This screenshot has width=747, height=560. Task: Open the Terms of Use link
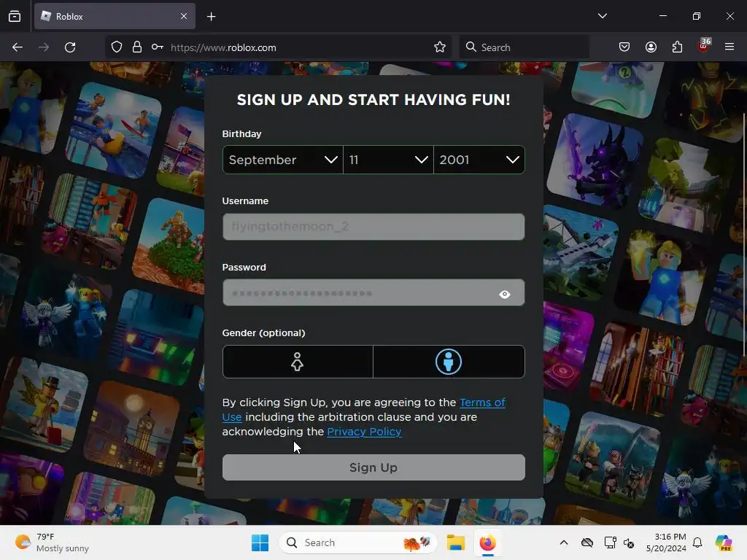[x=482, y=402]
